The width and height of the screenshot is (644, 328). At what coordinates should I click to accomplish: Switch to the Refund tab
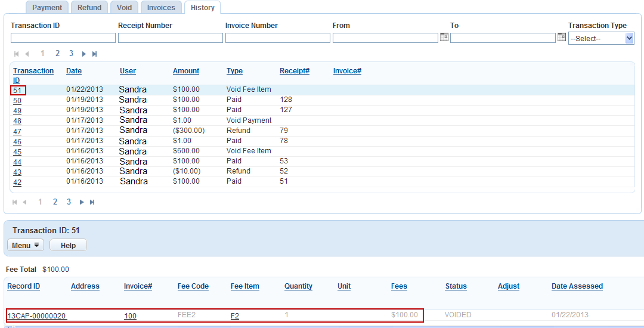coord(89,7)
